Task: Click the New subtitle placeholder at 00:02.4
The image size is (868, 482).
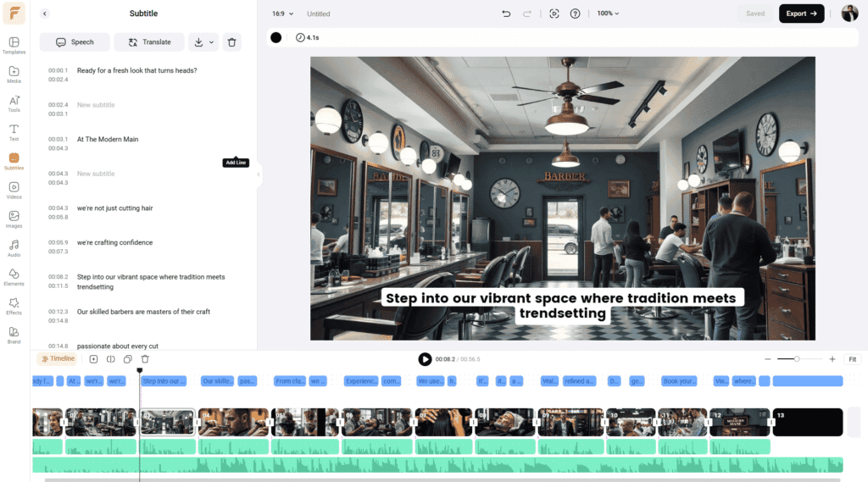Action: coord(96,105)
